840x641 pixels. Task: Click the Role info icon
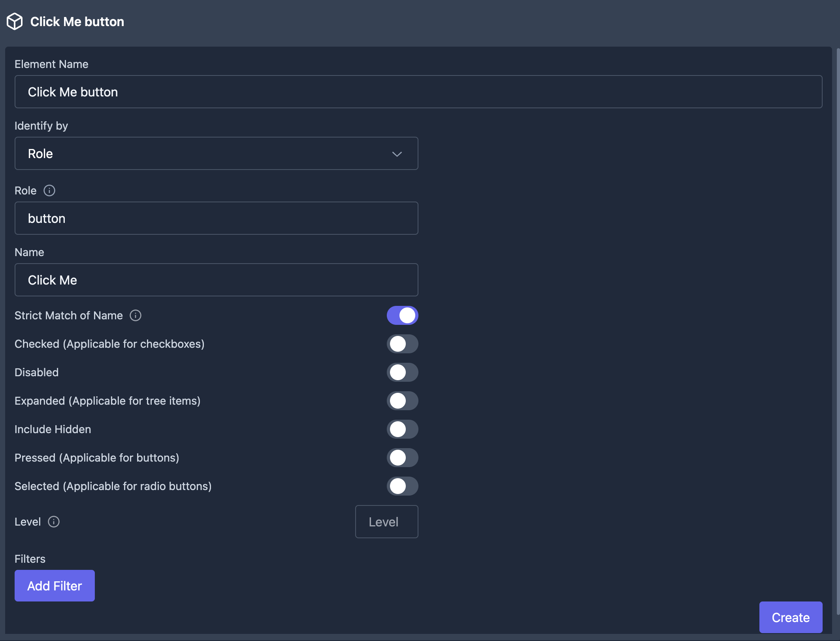[x=49, y=190]
